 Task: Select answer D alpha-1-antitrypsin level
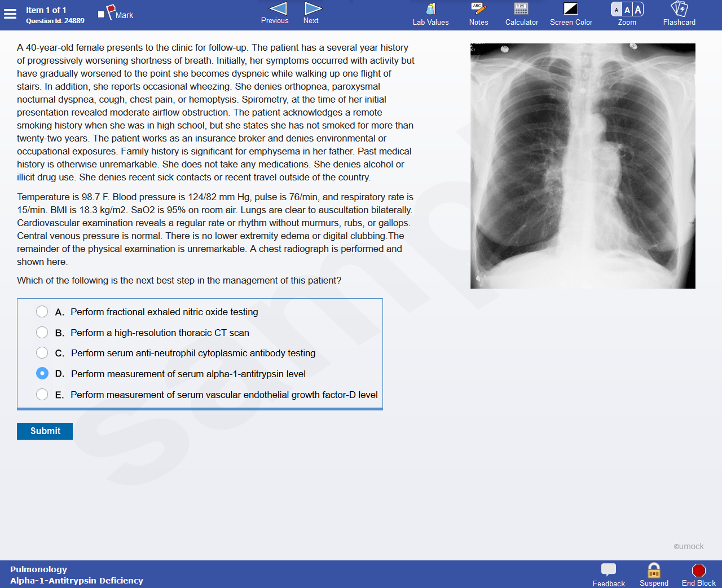click(42, 374)
